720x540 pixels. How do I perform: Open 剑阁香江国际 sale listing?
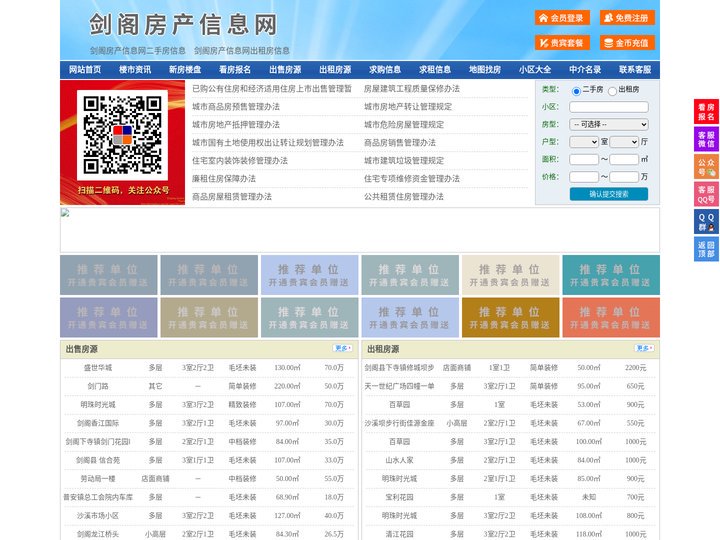pos(98,423)
